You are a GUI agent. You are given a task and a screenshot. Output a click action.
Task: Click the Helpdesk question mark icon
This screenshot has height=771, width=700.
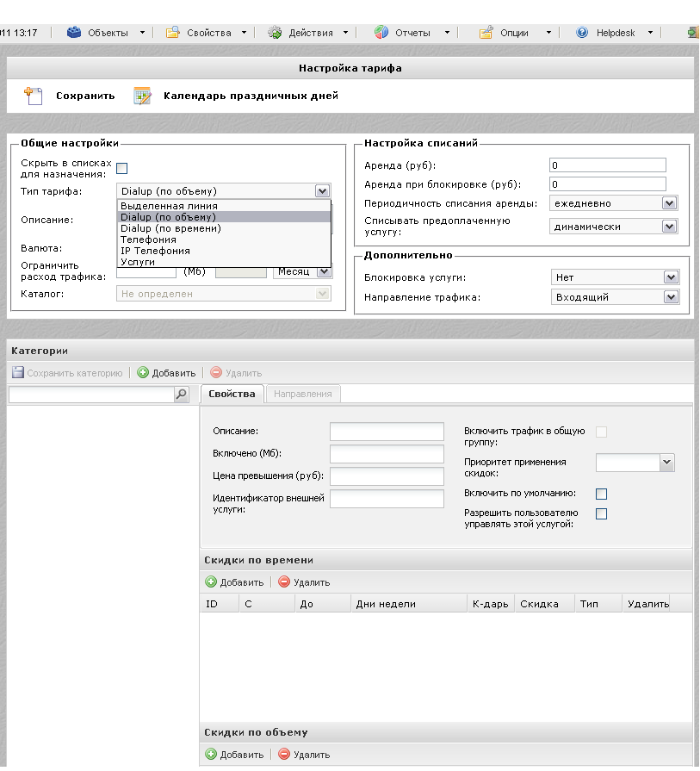click(582, 33)
